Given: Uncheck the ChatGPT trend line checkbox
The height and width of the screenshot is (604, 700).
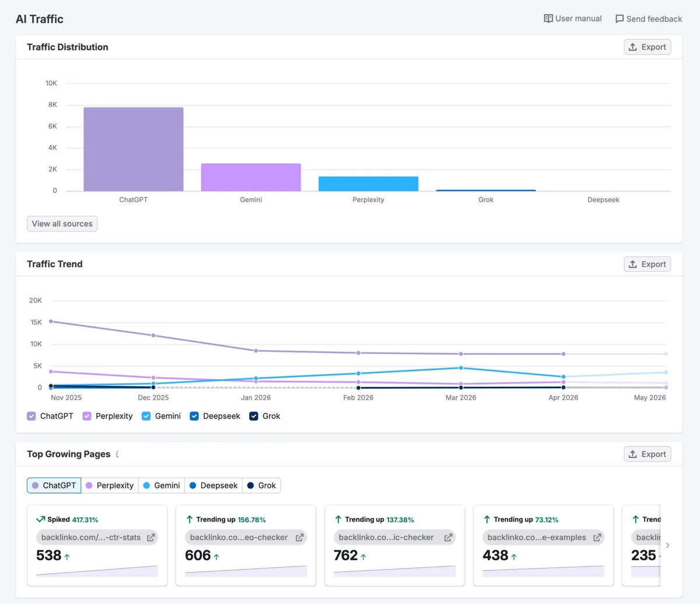Looking at the screenshot, I should click(32, 416).
